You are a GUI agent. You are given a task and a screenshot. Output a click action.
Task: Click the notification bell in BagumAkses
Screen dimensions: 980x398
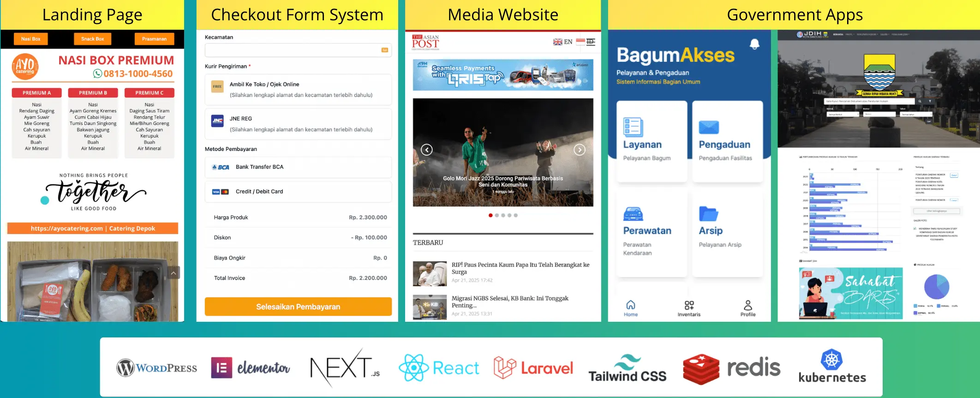click(x=754, y=44)
